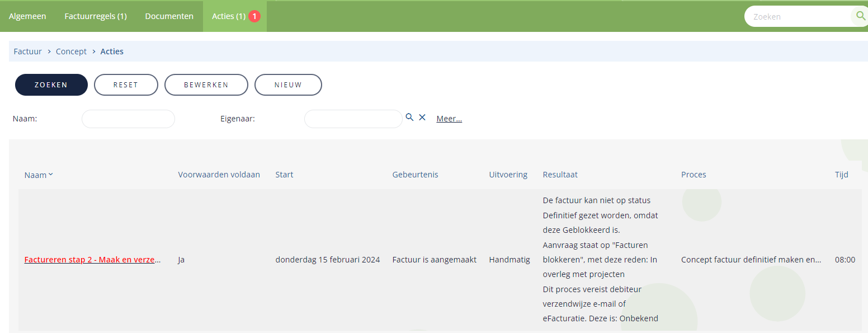Switch to the Algemeen tab
The width and height of the screenshot is (868, 333).
pyautogui.click(x=27, y=16)
